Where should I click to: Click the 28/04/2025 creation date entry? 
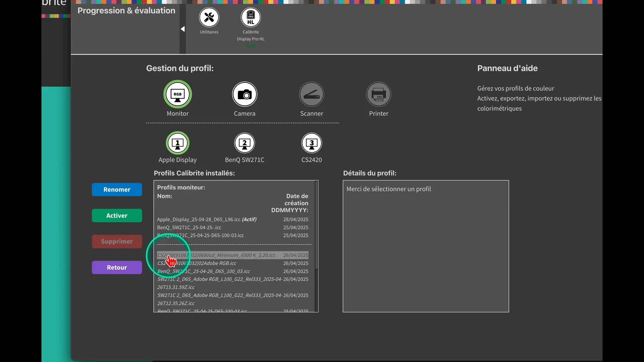296,220
